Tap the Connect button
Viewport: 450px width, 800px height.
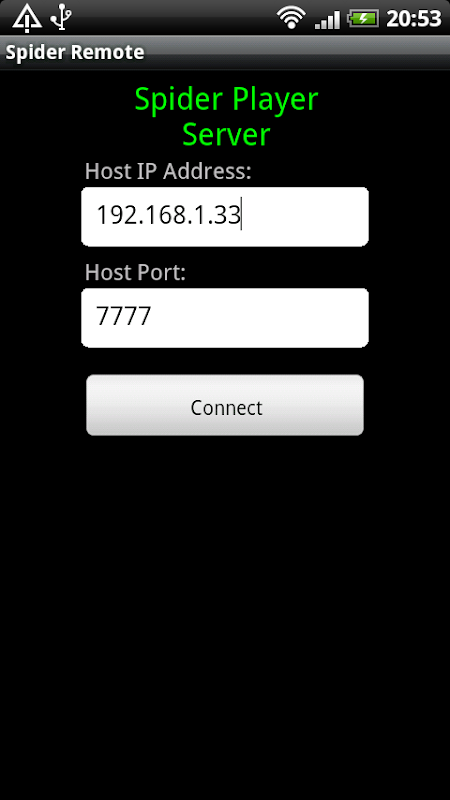(x=225, y=405)
